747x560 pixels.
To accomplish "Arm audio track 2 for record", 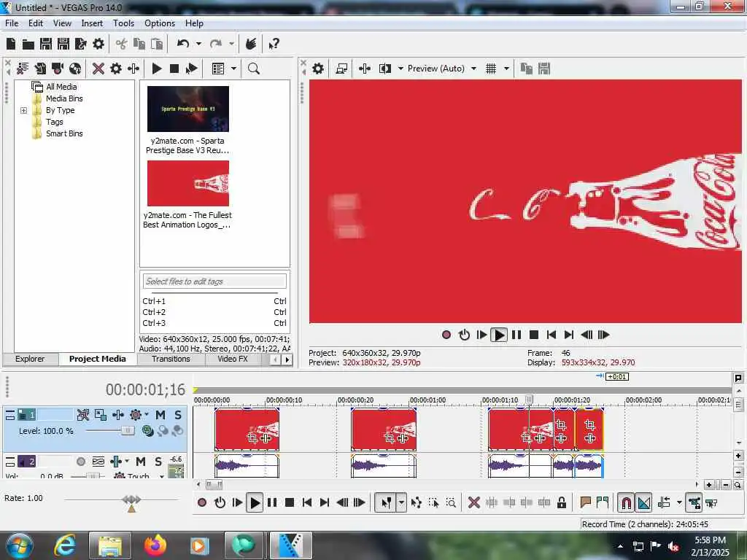I will click(81, 461).
